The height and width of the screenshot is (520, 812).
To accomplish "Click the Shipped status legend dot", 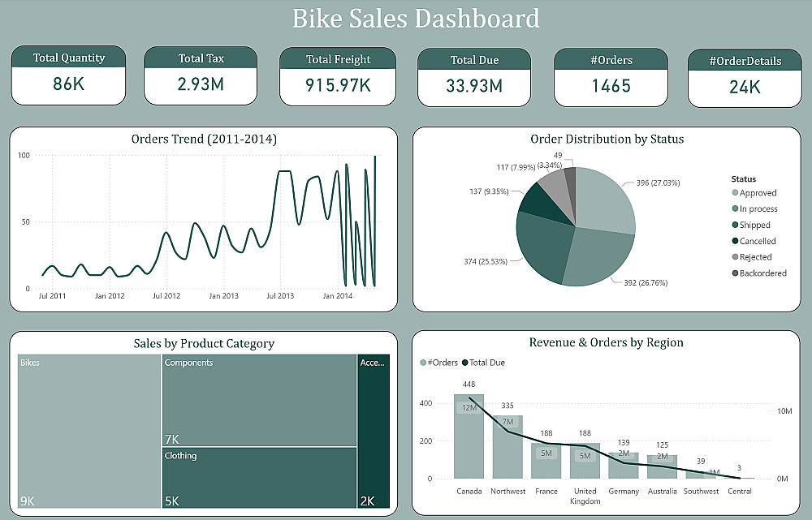I will (735, 226).
